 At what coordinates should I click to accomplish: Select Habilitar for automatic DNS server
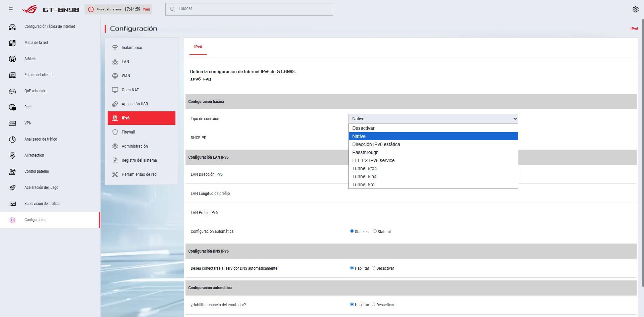[x=352, y=268]
